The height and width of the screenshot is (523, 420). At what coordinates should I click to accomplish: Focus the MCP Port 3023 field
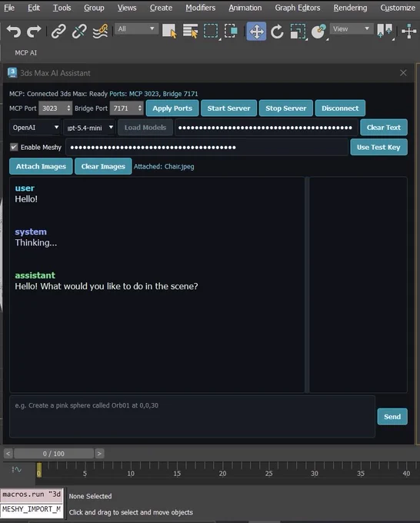[x=52, y=108]
